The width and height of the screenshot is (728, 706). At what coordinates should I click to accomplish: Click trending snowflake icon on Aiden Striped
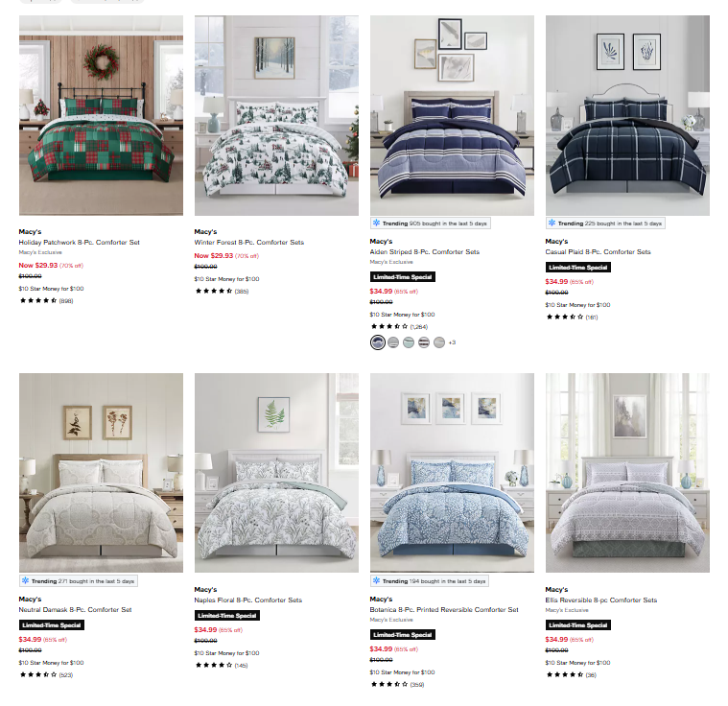coord(376,223)
